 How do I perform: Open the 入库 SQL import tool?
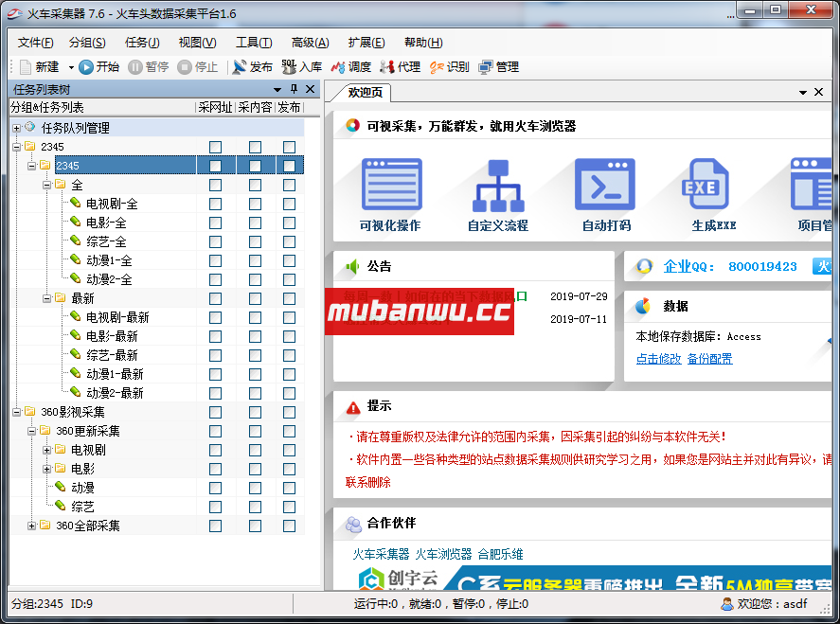tap(289, 67)
